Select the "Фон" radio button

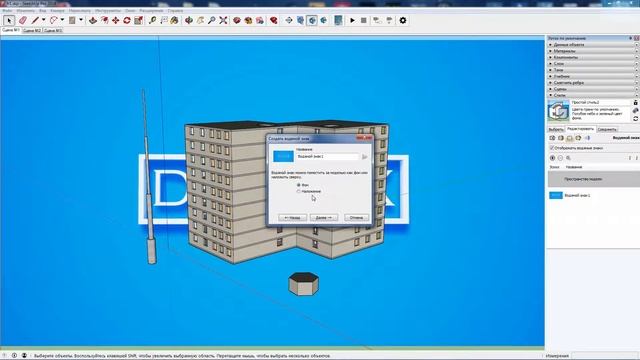click(299, 185)
